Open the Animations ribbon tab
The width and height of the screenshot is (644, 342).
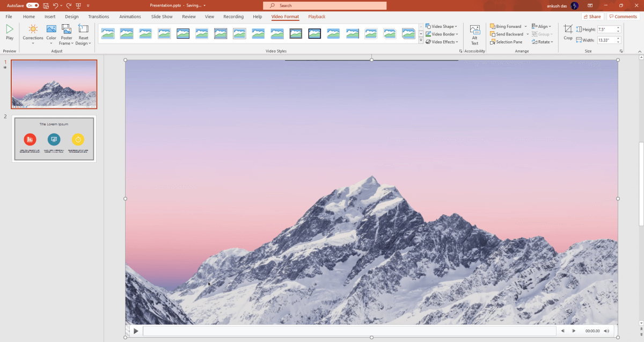(130, 16)
